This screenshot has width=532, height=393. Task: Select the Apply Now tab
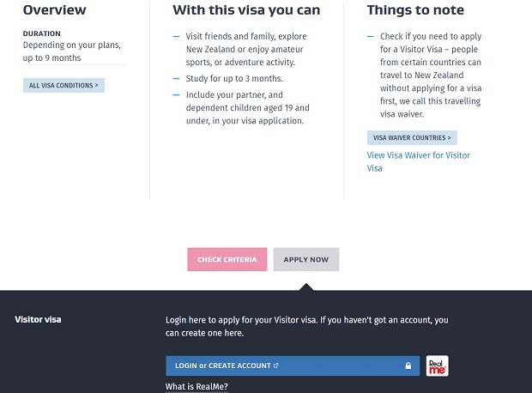pyautogui.click(x=306, y=259)
